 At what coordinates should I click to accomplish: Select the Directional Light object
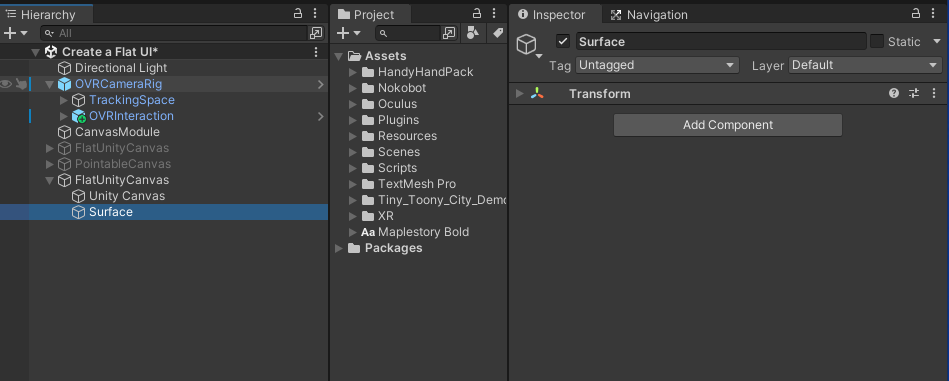120,68
